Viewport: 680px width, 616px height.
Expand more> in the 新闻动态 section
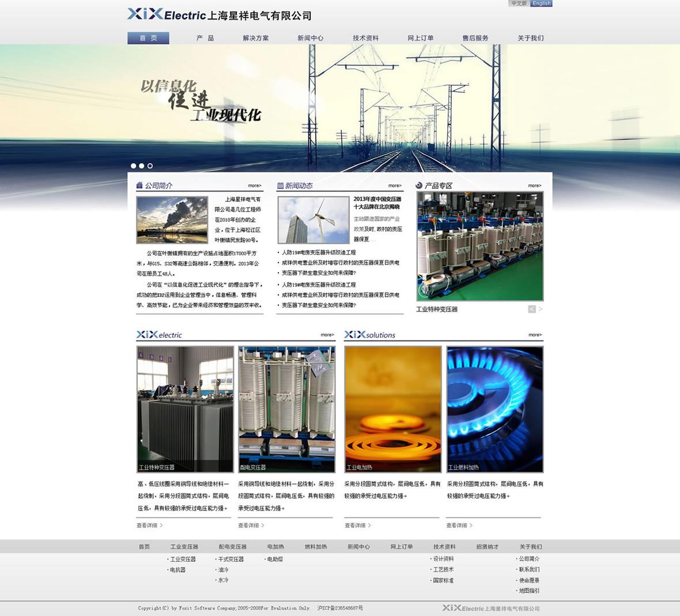coord(395,186)
